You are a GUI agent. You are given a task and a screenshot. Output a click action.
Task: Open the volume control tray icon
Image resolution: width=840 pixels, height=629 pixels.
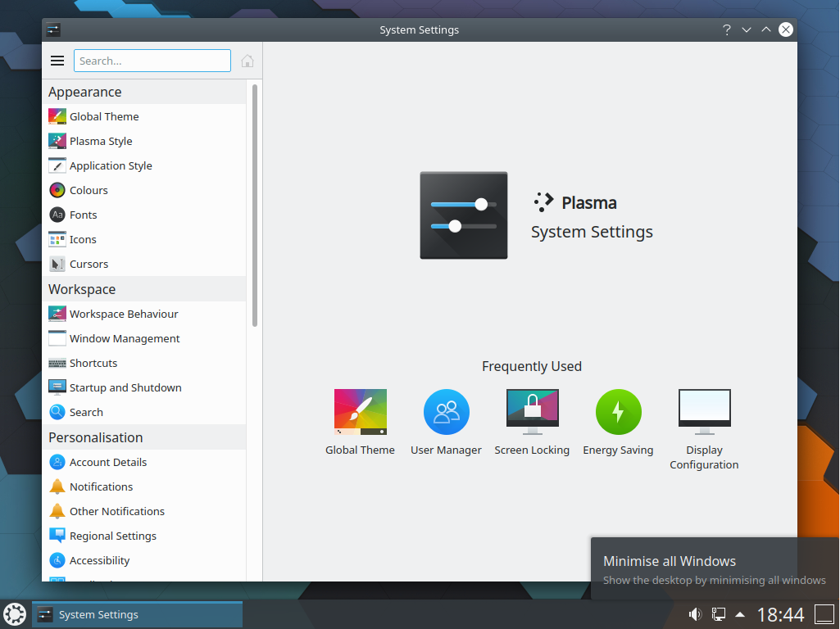pos(695,614)
